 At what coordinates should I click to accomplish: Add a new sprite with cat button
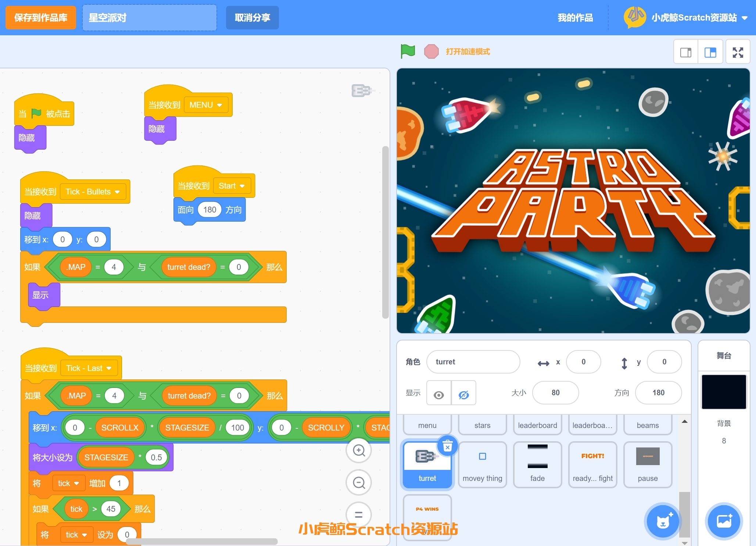663,521
